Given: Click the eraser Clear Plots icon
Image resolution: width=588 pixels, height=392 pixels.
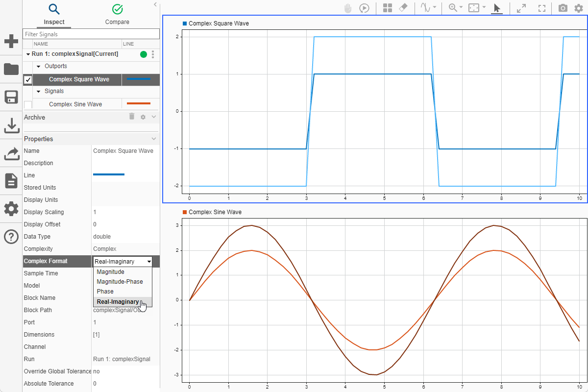Looking at the screenshot, I should (x=403, y=8).
